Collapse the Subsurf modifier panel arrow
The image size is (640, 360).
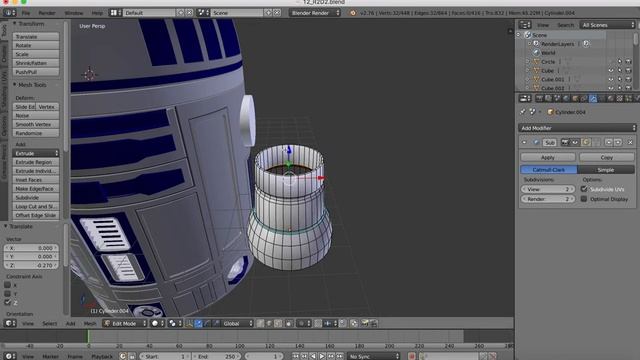[524, 142]
